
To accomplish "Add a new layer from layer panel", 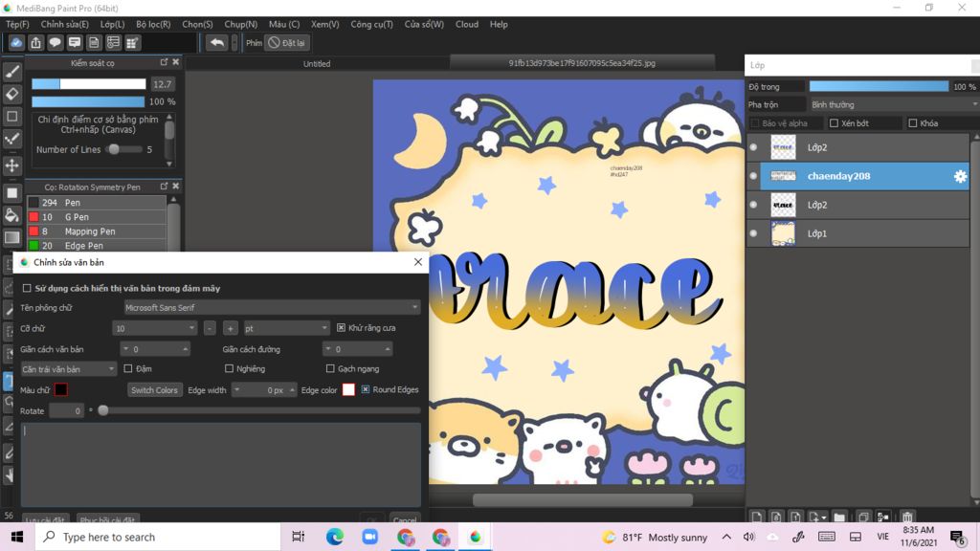I will (757, 517).
